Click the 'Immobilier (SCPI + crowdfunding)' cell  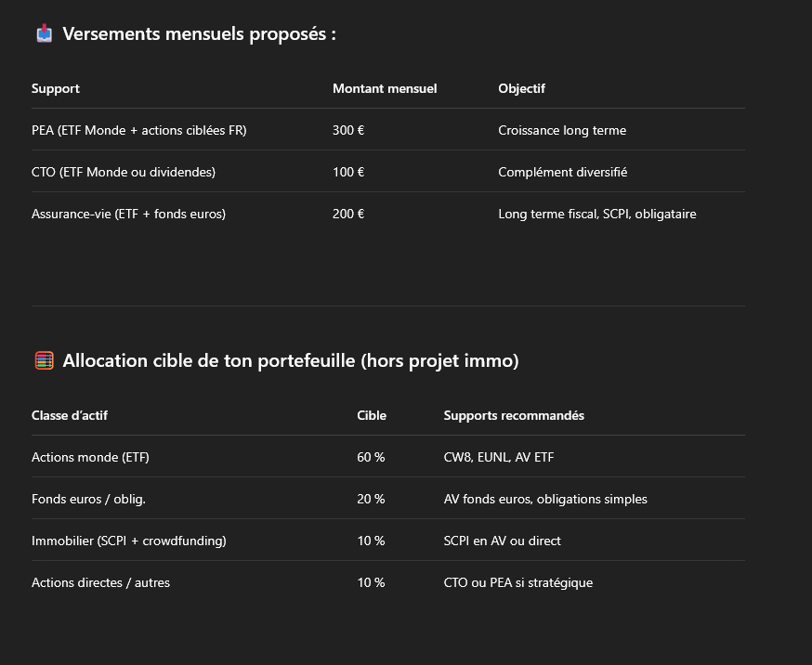coord(129,541)
